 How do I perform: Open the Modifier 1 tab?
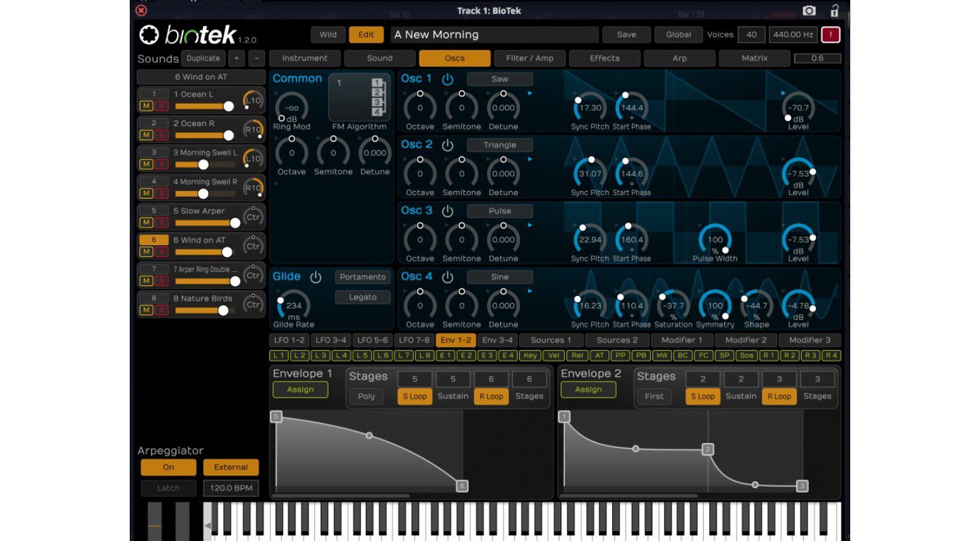682,341
